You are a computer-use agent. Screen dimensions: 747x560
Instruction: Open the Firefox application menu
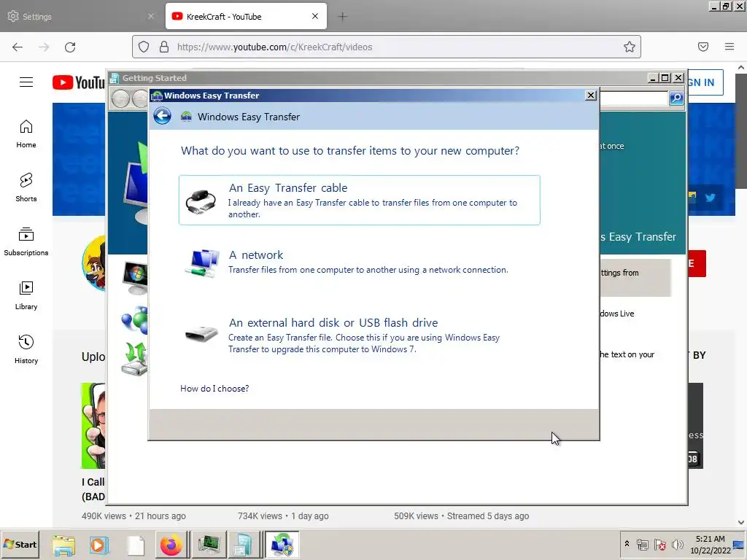tap(729, 47)
